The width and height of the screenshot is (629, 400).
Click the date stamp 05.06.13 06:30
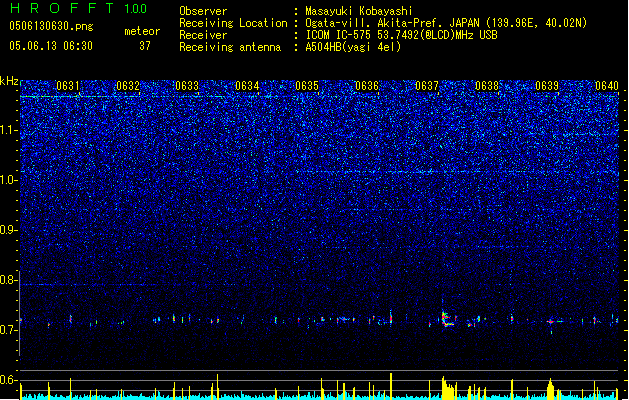51,46
